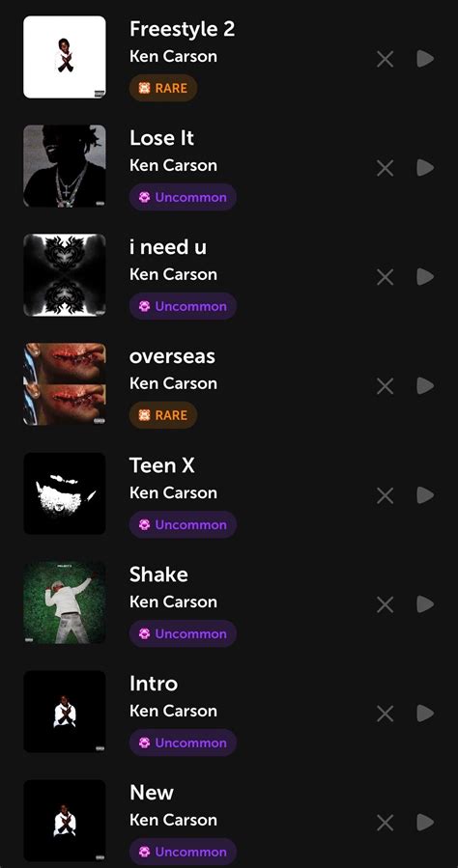The width and height of the screenshot is (458, 868).
Task: Remove Lose It from the list
Action: (385, 168)
